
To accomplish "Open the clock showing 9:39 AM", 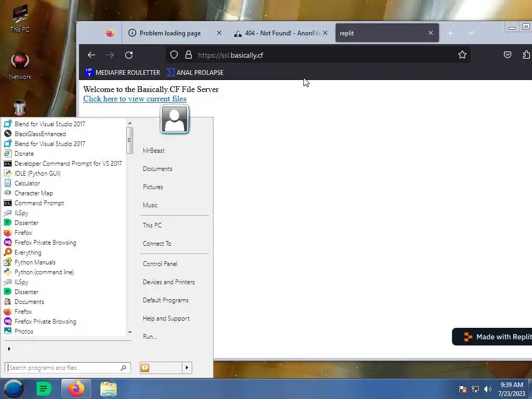I will (x=512, y=389).
